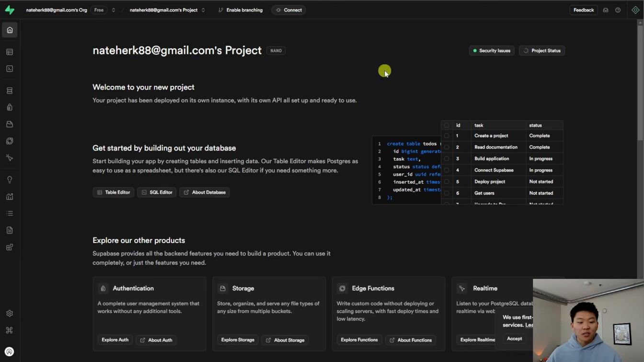Open nateherk88@gmail.com's Org breadcrumb
Screen dimensions: 644x362
[x=57, y=10]
